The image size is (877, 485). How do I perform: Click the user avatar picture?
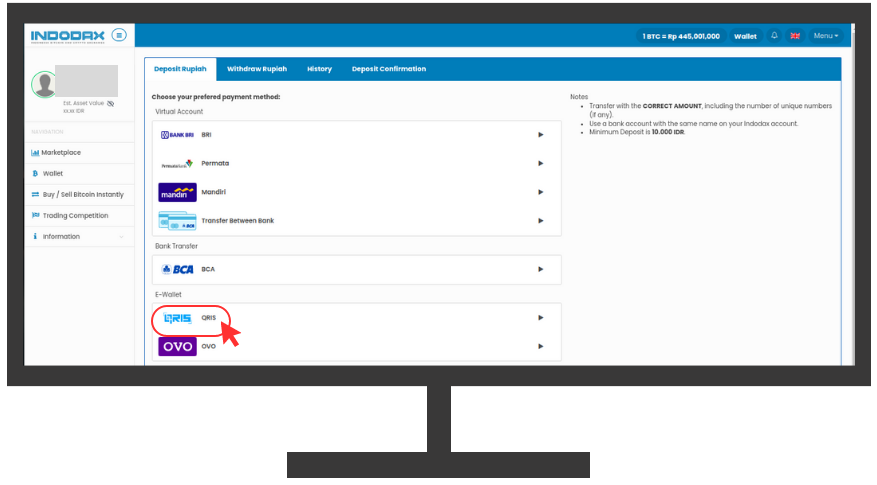click(44, 84)
